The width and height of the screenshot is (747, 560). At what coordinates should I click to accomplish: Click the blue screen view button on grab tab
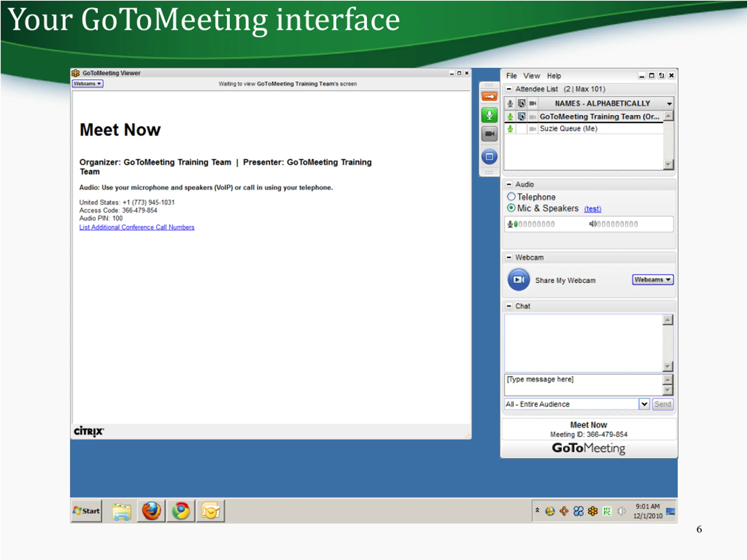click(x=489, y=157)
